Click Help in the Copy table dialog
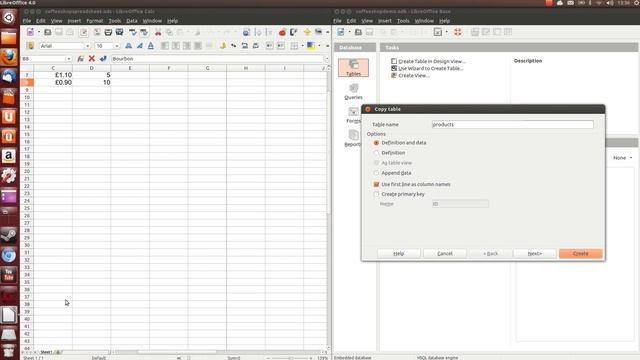Viewport: 640px width, 360px height. click(398, 253)
